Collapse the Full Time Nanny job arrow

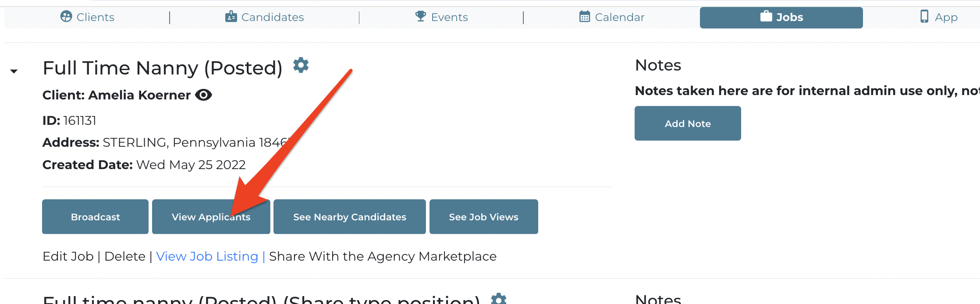pyautogui.click(x=14, y=71)
